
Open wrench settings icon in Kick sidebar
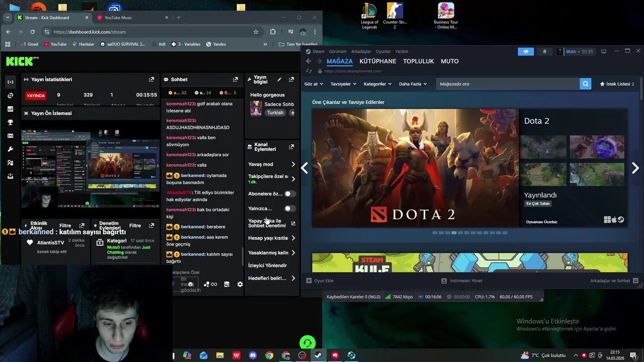point(10,149)
